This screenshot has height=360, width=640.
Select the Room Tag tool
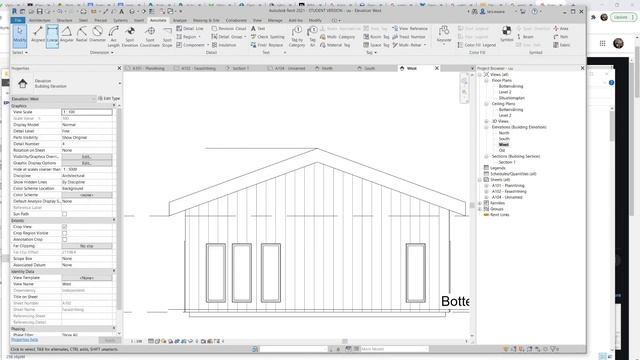(x=376, y=37)
